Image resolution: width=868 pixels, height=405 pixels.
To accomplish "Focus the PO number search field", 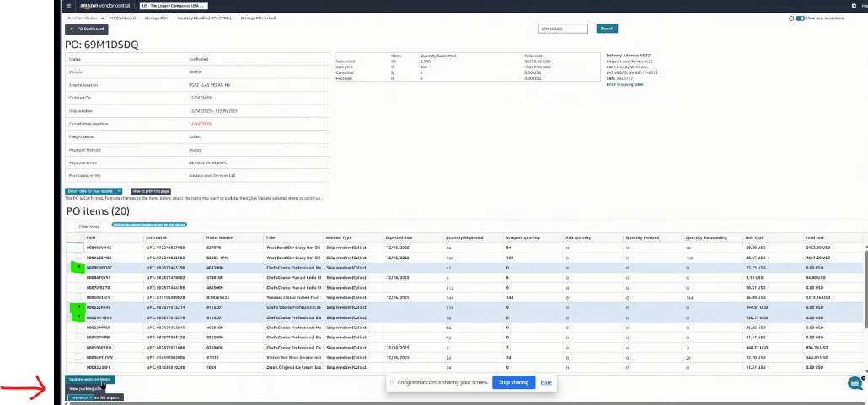I will [x=563, y=29].
